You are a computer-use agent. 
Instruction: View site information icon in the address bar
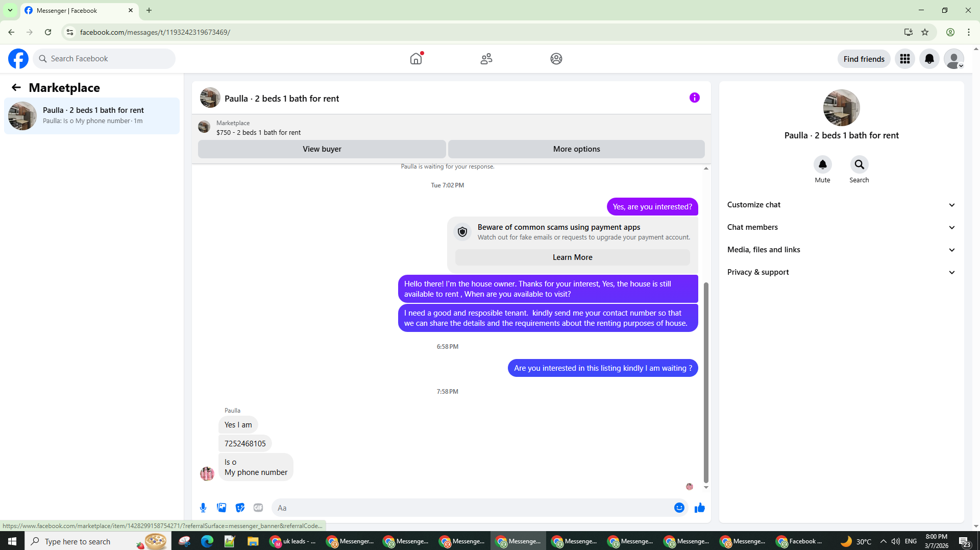pyautogui.click(x=70, y=32)
